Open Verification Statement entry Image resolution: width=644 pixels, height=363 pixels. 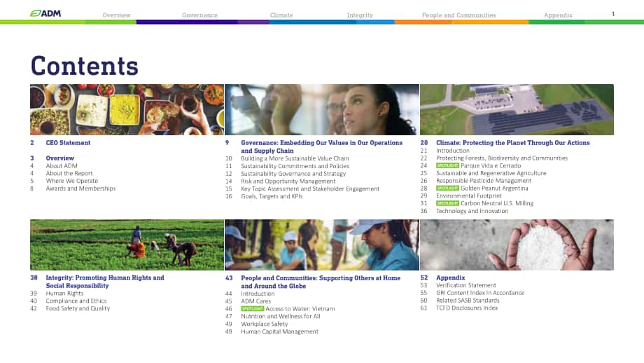pyautogui.click(x=465, y=285)
